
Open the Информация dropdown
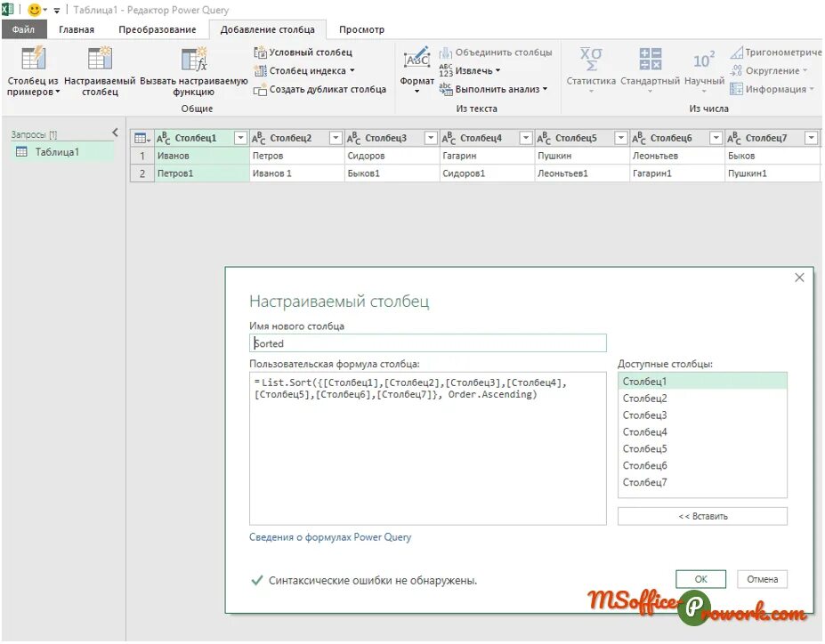(772, 89)
